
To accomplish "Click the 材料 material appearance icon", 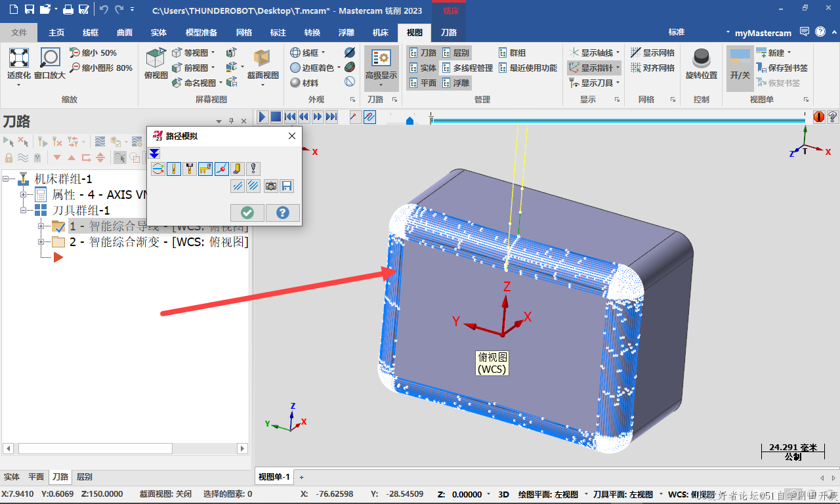I will click(304, 83).
